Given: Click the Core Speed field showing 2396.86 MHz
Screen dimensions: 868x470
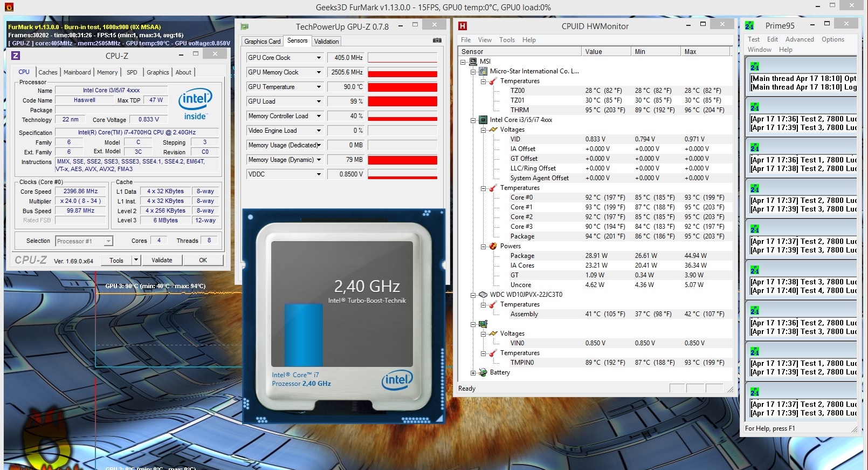Looking at the screenshot, I should pos(80,191).
